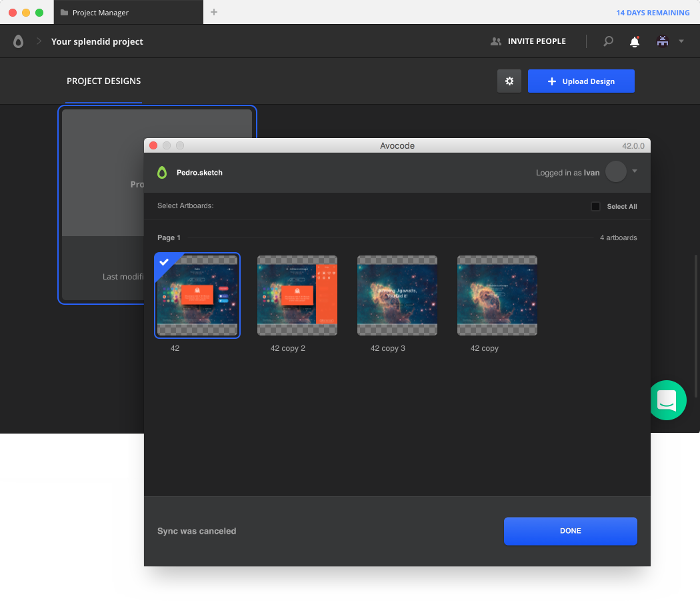The height and width of the screenshot is (603, 700).
Task: Click the 'Pedro.sketch' file name
Action: (x=199, y=172)
